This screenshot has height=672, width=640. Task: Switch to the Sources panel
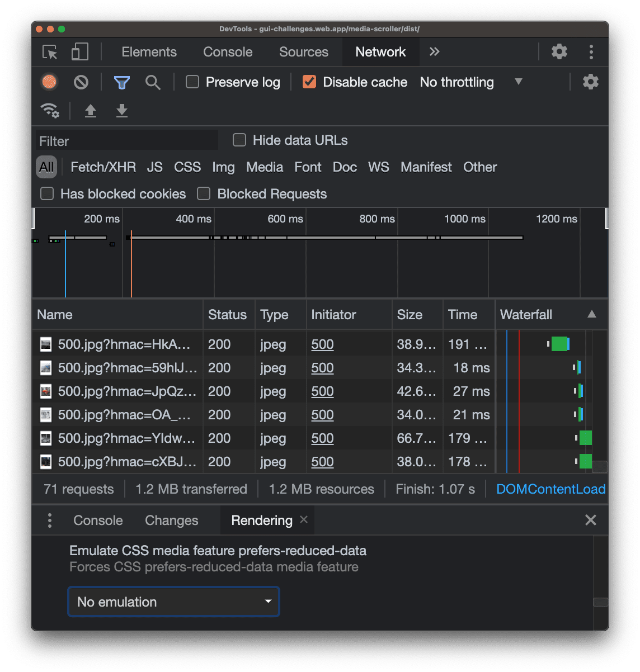pos(303,51)
